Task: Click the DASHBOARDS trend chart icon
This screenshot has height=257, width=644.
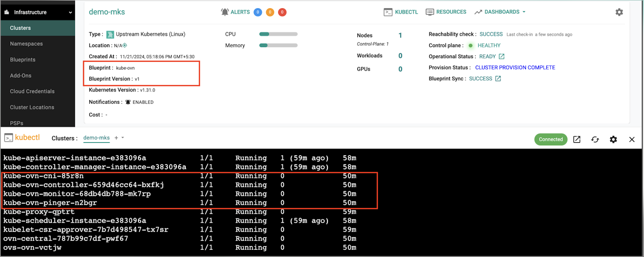Action: (x=478, y=12)
